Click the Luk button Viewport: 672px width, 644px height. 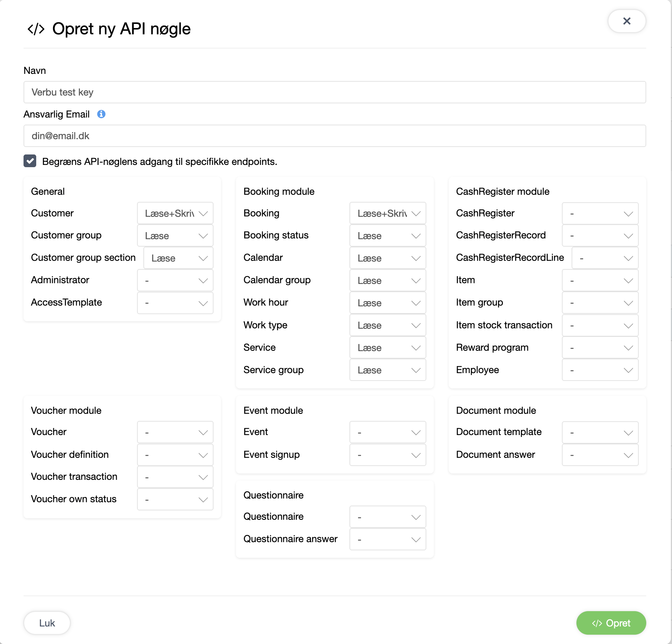47,623
